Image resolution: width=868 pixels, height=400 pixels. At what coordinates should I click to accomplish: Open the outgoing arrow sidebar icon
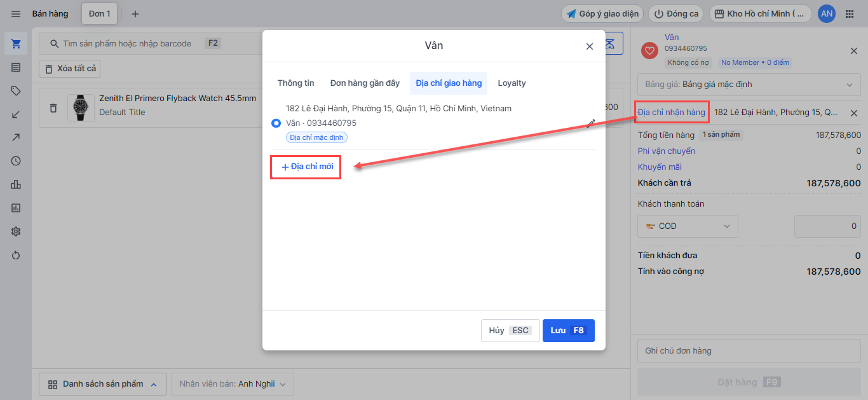(x=16, y=137)
